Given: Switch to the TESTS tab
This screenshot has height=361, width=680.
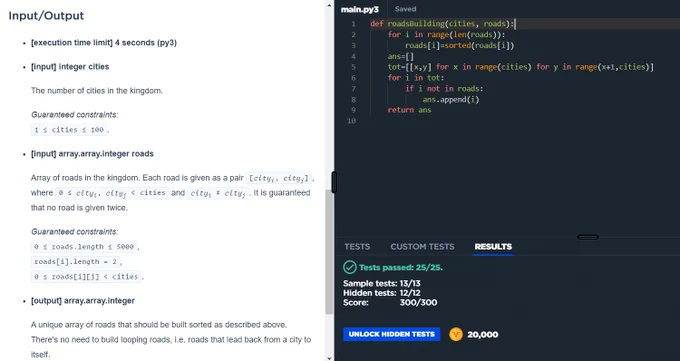Looking at the screenshot, I should 357,246.
